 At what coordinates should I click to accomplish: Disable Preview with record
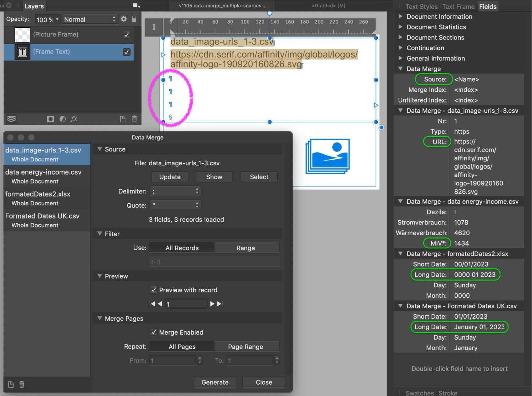154,290
